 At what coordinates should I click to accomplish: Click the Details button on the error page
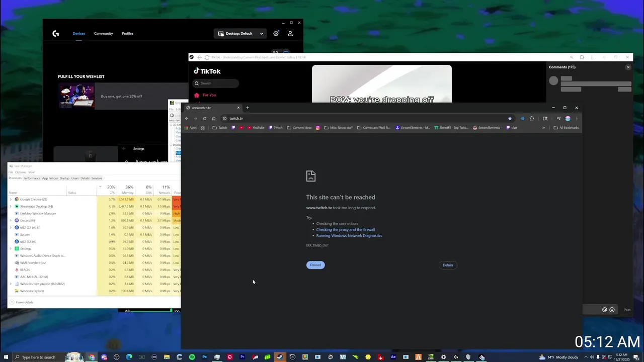point(448,265)
